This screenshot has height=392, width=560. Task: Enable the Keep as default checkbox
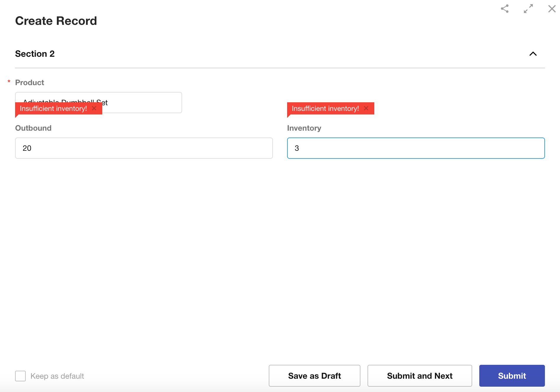coord(20,376)
